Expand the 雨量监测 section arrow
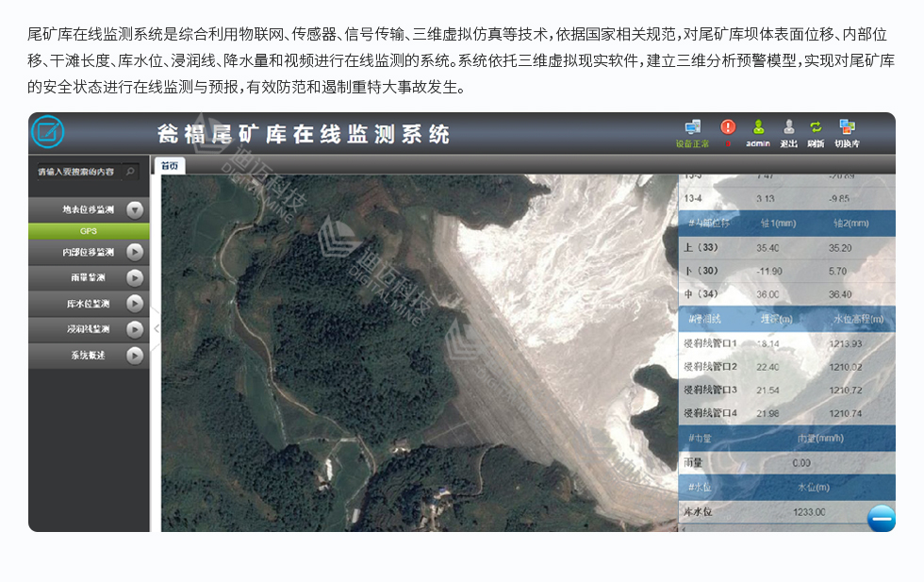 coord(135,278)
